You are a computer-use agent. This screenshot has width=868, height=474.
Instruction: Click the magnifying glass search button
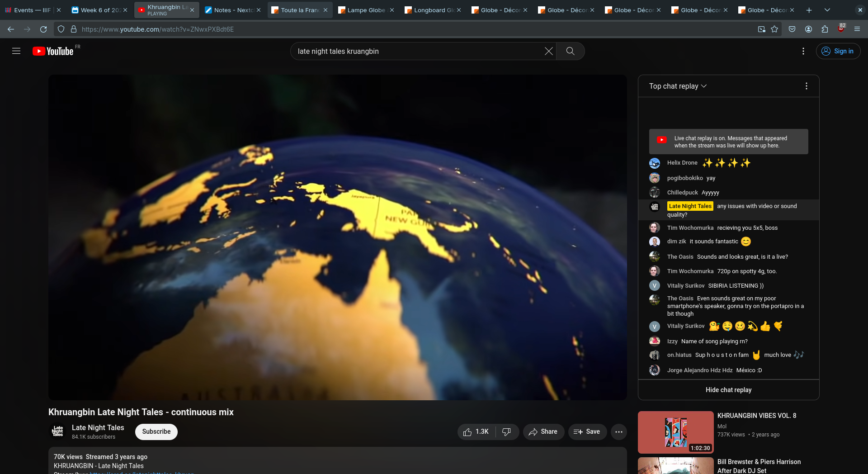(570, 51)
